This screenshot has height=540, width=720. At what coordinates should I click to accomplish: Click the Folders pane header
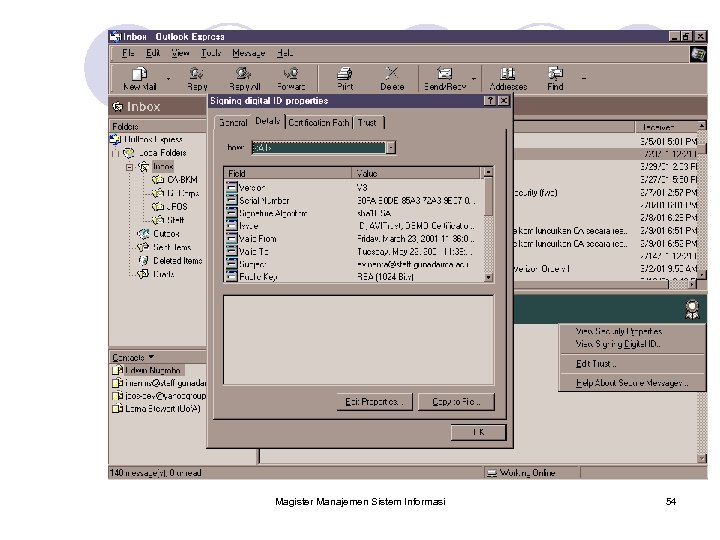(x=158, y=126)
